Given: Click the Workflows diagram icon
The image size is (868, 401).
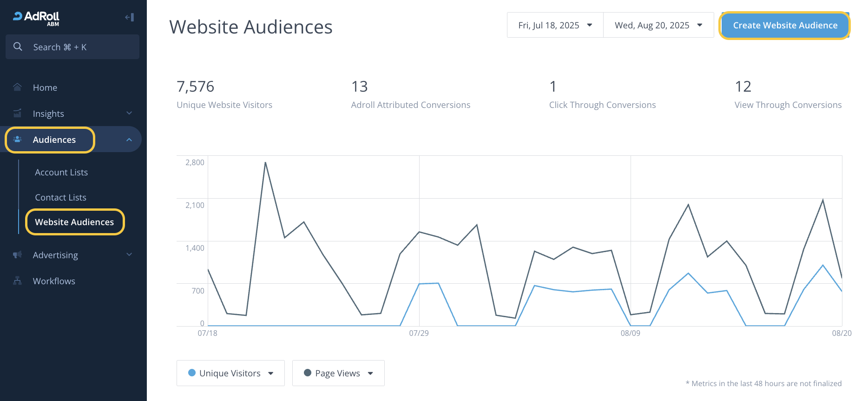Looking at the screenshot, I should click(18, 281).
